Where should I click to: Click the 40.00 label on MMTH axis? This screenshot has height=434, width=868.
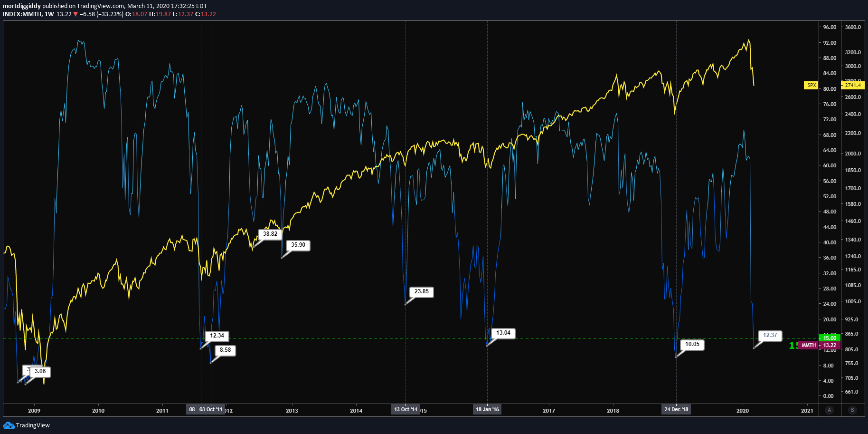(x=830, y=242)
